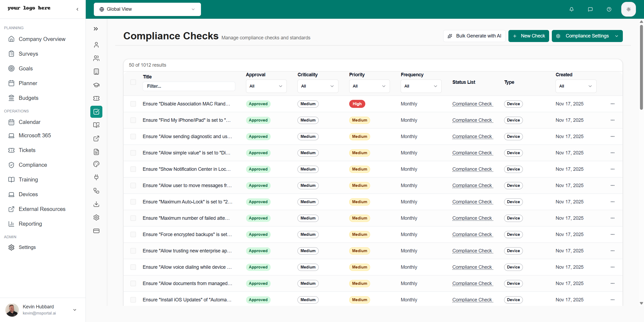Viewport: 644px width, 322px height.
Task: Select the palette theme icon
Action: point(96,164)
